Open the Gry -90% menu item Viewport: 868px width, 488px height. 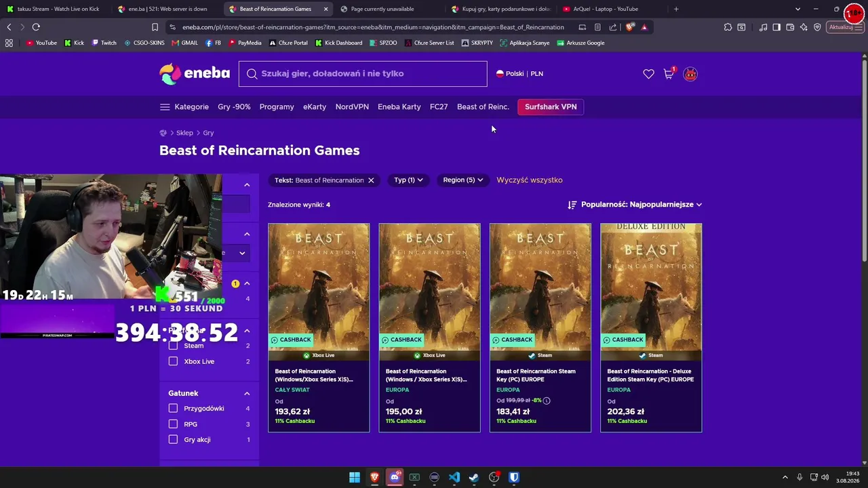click(234, 107)
